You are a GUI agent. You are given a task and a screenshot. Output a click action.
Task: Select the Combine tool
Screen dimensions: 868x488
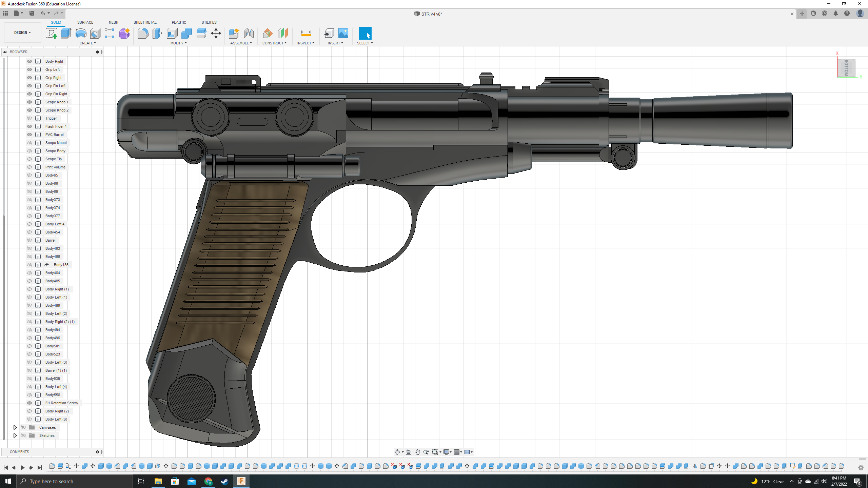186,33
